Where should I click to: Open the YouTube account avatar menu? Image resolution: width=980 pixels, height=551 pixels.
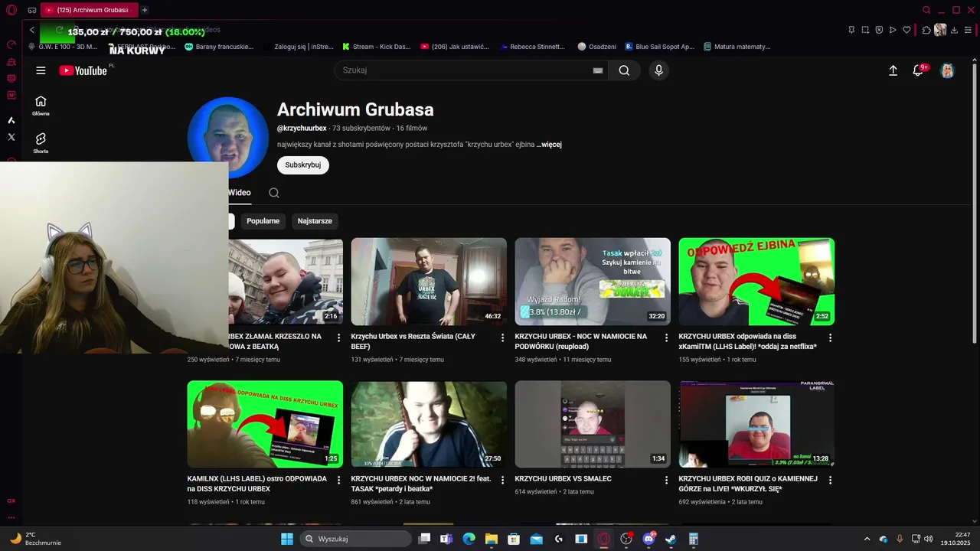pos(948,70)
